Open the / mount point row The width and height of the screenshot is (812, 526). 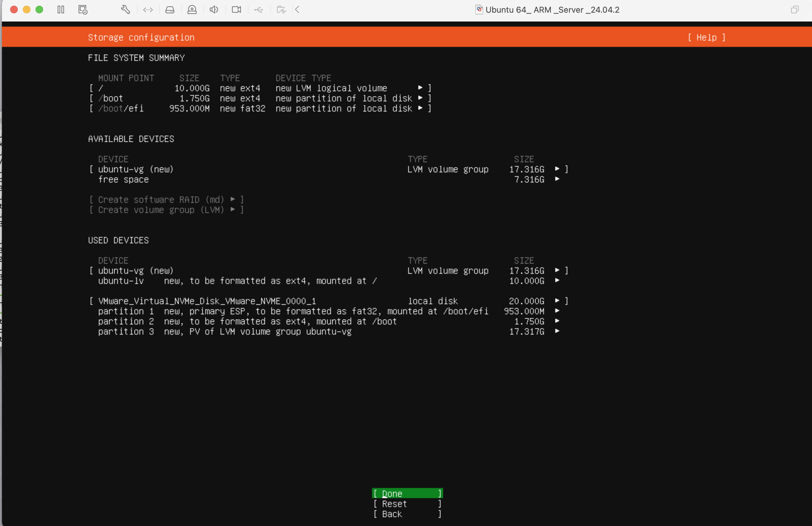click(260, 88)
